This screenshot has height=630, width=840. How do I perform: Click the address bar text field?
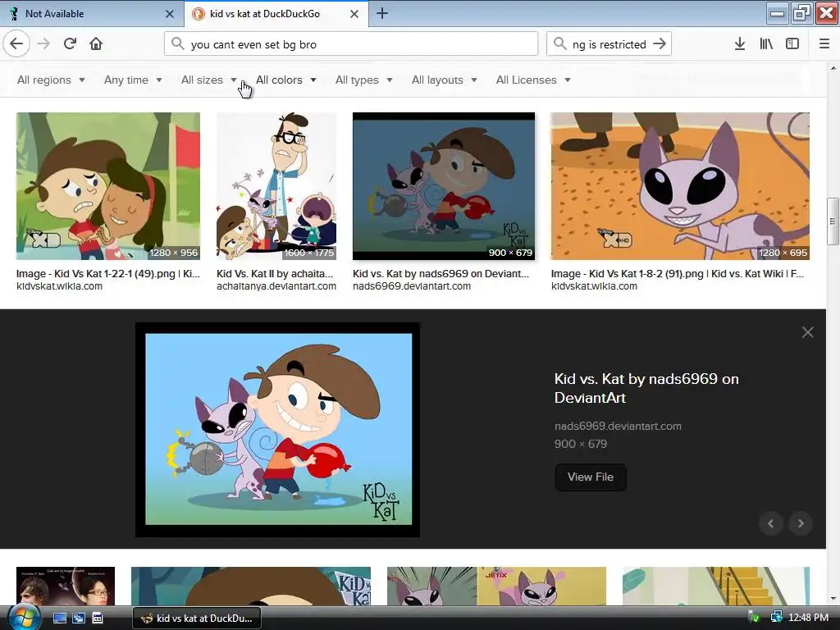point(351,44)
